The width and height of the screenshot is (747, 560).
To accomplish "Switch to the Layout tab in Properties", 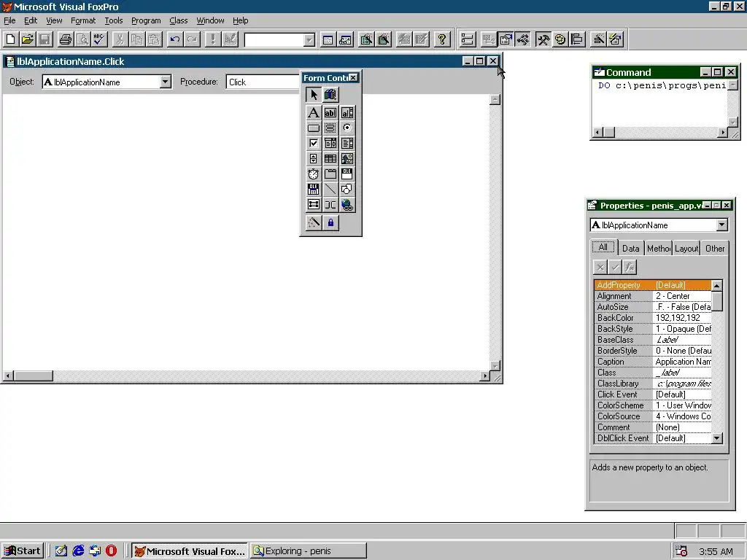I will (686, 248).
